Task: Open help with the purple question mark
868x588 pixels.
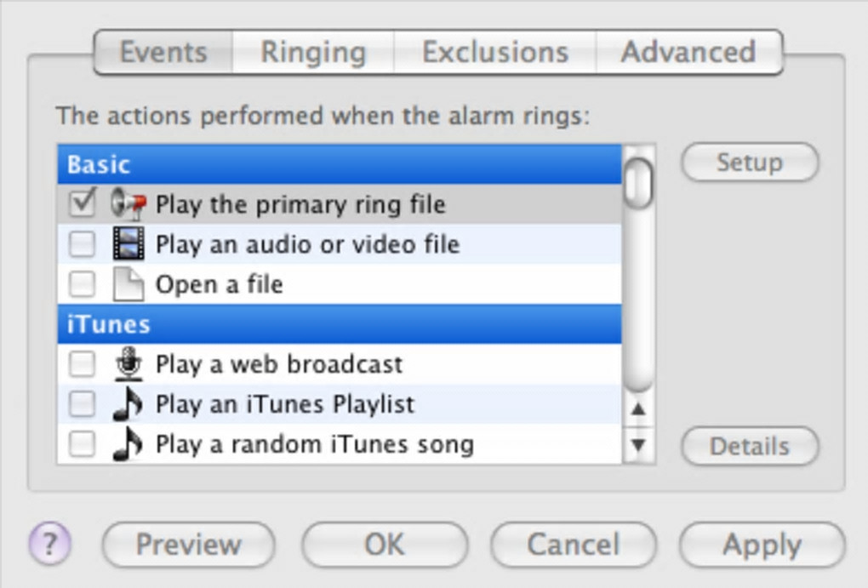Action: click(50, 542)
